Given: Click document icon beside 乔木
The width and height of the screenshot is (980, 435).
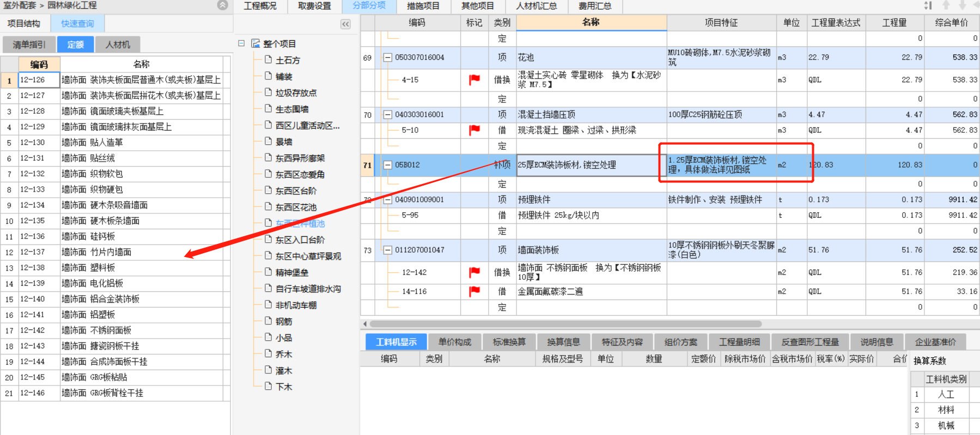Looking at the screenshot, I should [268, 353].
